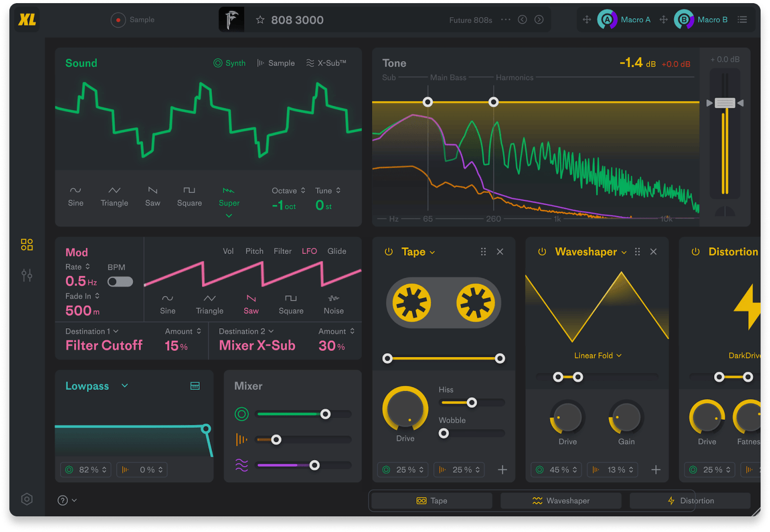
Task: Open the mixer sliders view in sidebar
Action: pyautogui.click(x=27, y=275)
